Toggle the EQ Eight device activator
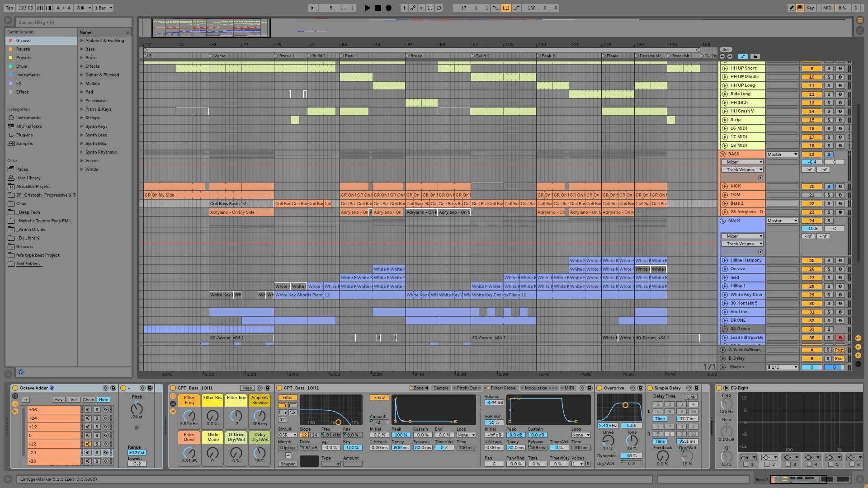This screenshot has width=868, height=488. (x=719, y=388)
